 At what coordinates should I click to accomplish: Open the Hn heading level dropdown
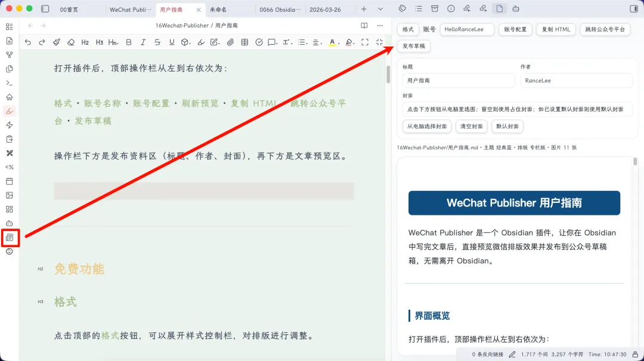[113, 42]
